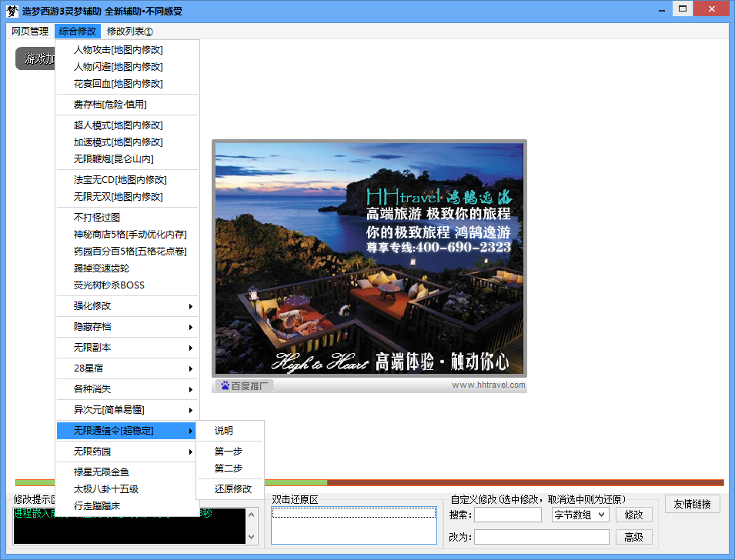The image size is (735, 560).
Task: Click the 友情链接 button
Action: [x=693, y=504]
